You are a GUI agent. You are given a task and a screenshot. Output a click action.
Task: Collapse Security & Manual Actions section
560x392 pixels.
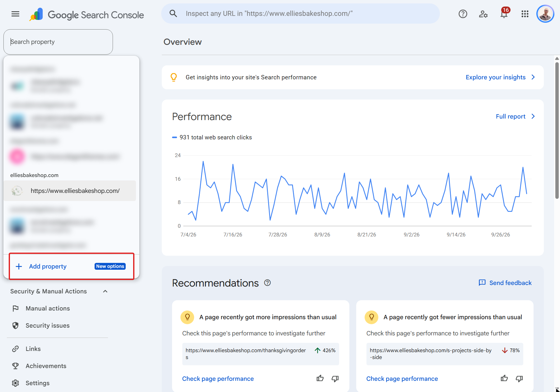tap(105, 291)
